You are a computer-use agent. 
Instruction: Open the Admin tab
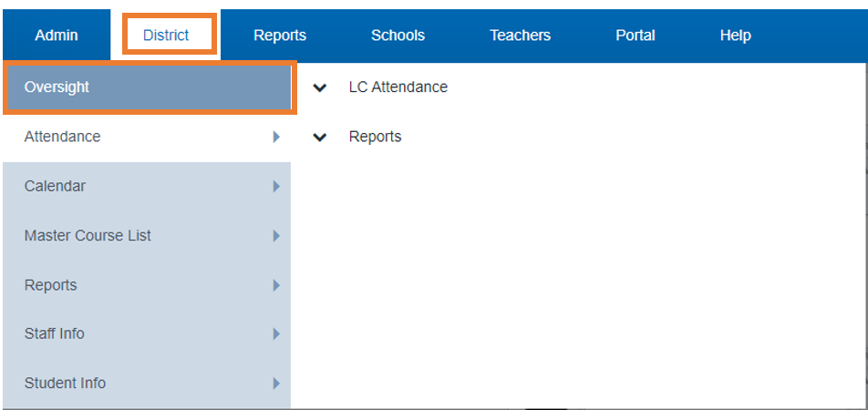pos(57,36)
